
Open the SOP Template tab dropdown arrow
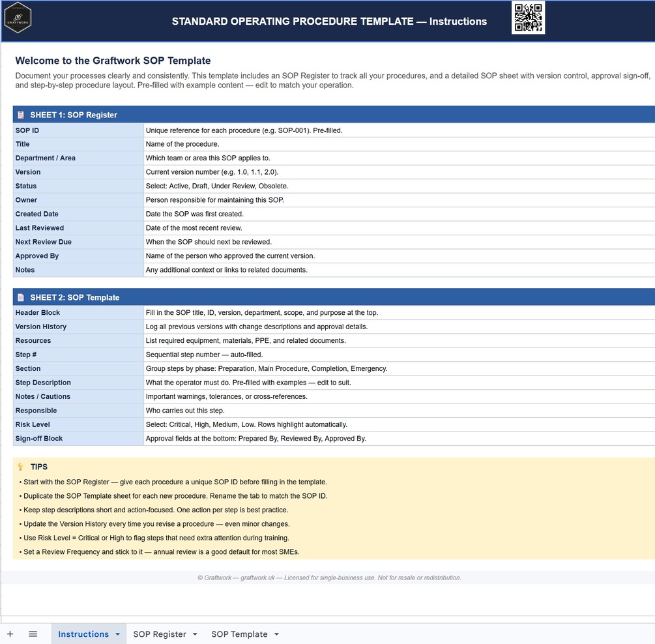click(276, 634)
